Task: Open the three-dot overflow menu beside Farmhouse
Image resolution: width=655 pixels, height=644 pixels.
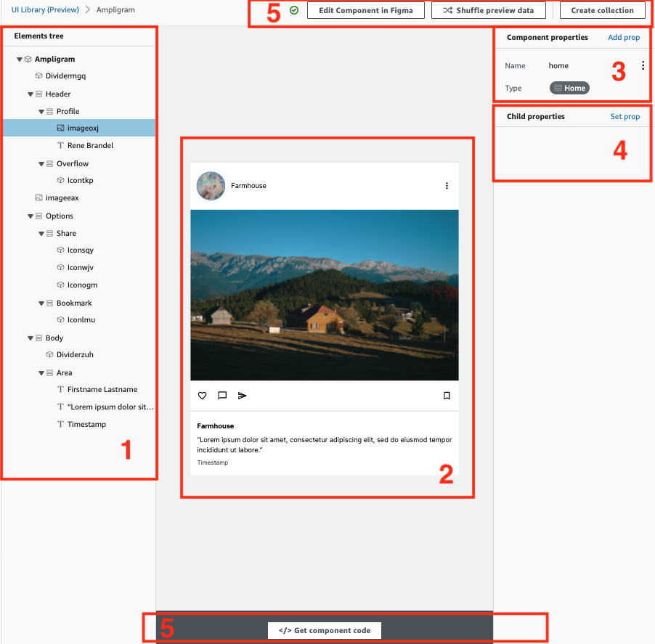Action: [447, 185]
